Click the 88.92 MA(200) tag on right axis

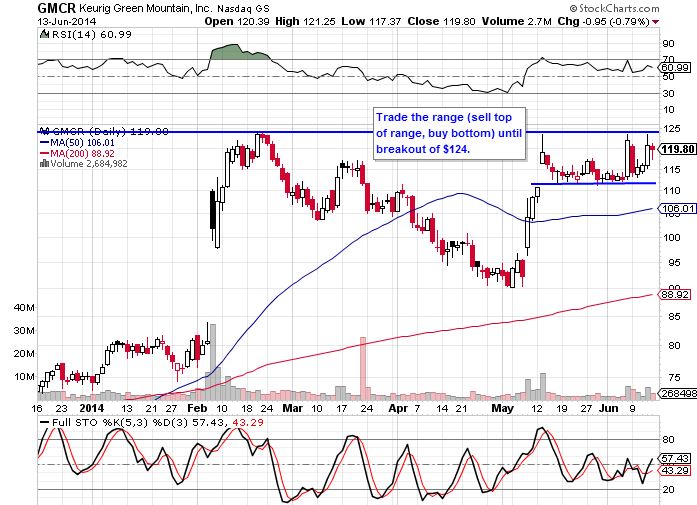(676, 294)
